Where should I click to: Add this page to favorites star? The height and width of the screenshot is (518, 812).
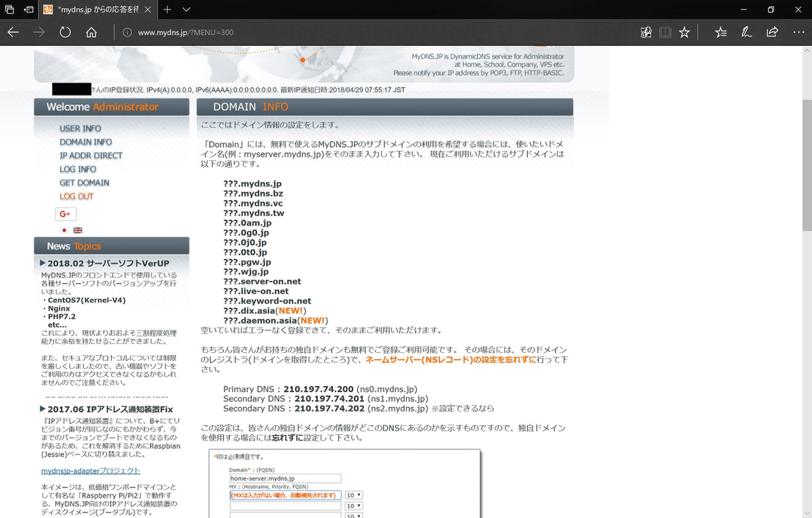(684, 33)
